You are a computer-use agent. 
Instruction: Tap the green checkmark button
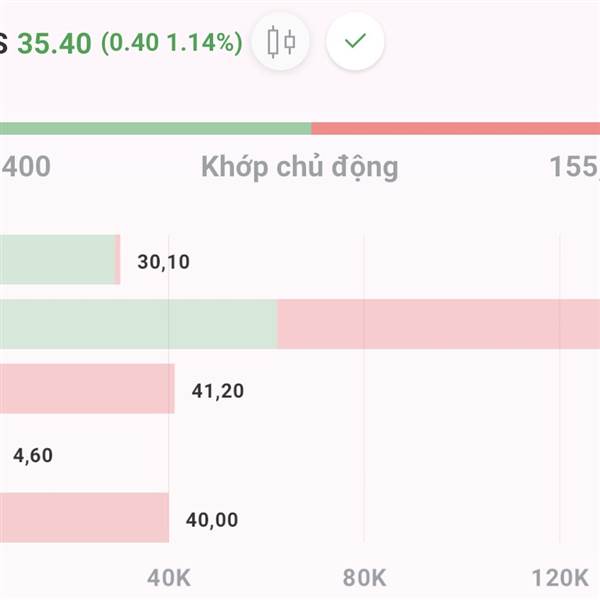pyautogui.click(x=355, y=41)
